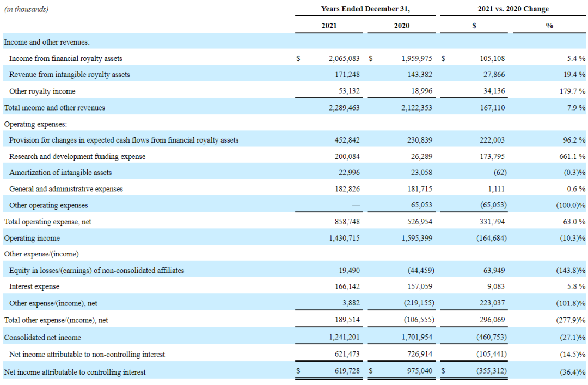Click the 'Operating expenses:' heading
Viewport: 588px width, 385px height.
(x=35, y=124)
